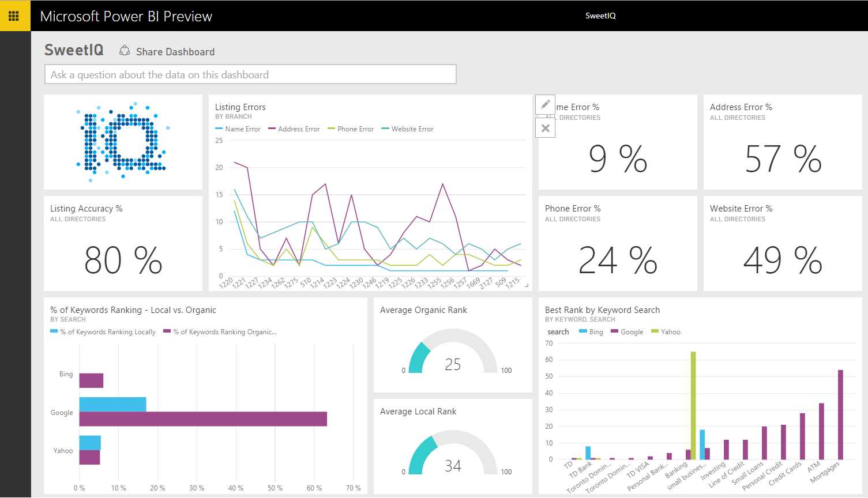Viewport: 868px width, 498px height.
Task: Click the Website Error legend entry
Action: click(407, 129)
